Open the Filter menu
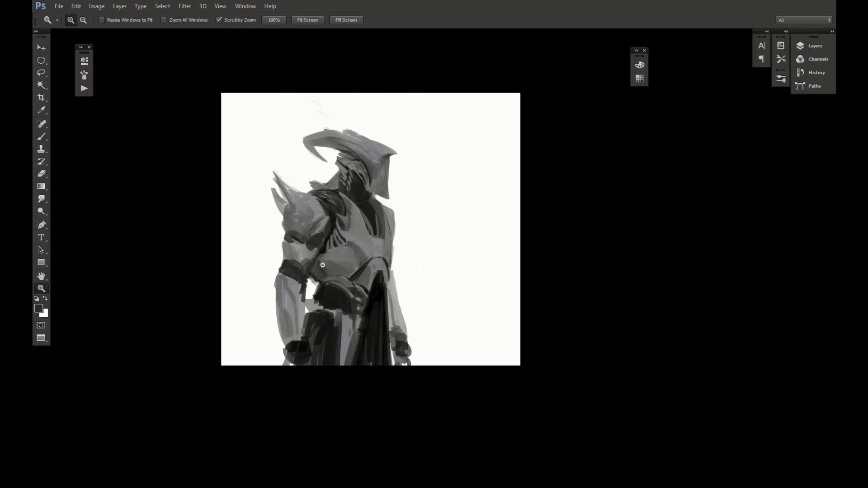 click(184, 6)
